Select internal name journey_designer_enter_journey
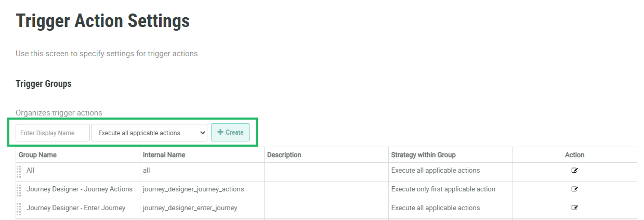 [x=190, y=208]
